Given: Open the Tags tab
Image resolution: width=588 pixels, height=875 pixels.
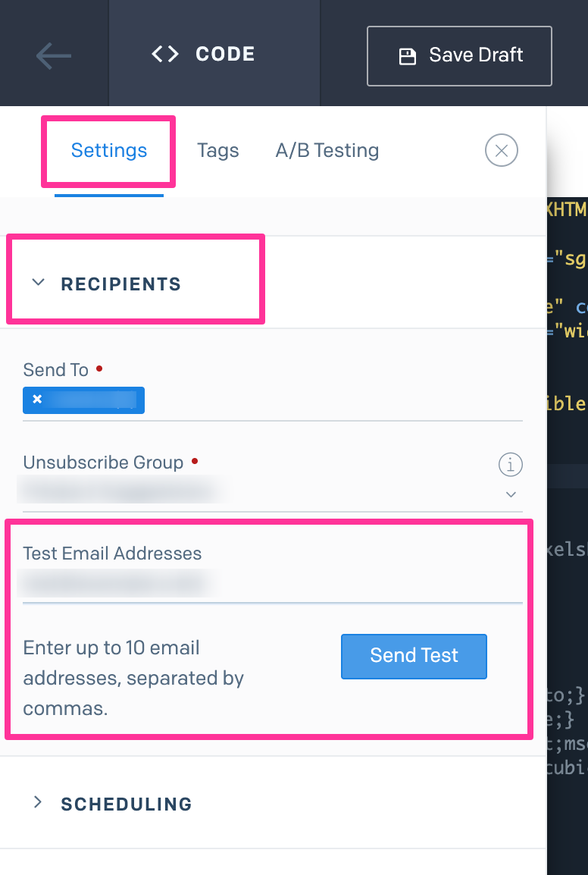Looking at the screenshot, I should 218,150.
